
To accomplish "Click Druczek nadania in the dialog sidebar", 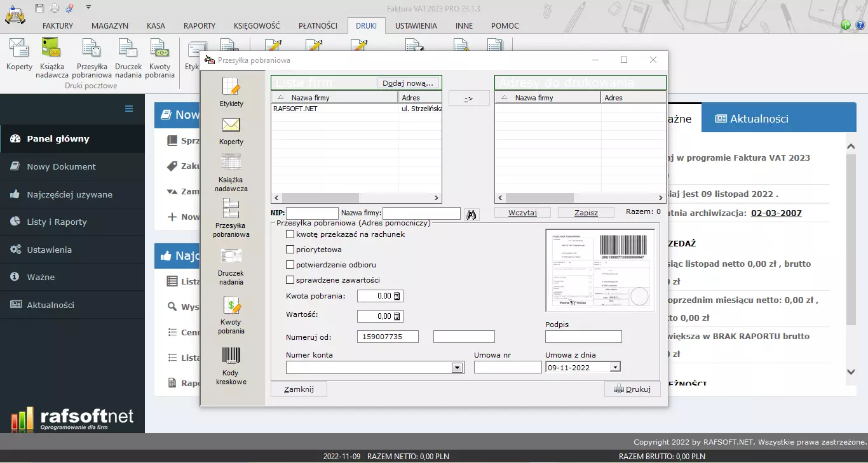I will click(x=231, y=265).
